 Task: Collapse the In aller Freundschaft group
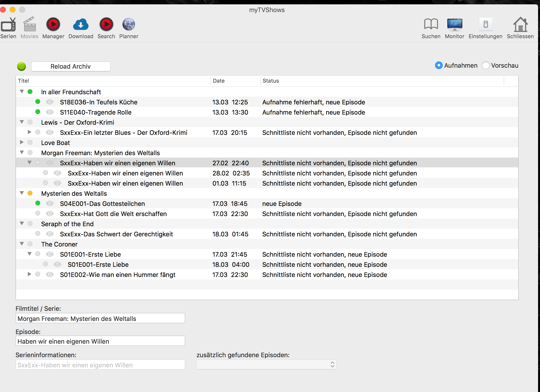[22, 92]
